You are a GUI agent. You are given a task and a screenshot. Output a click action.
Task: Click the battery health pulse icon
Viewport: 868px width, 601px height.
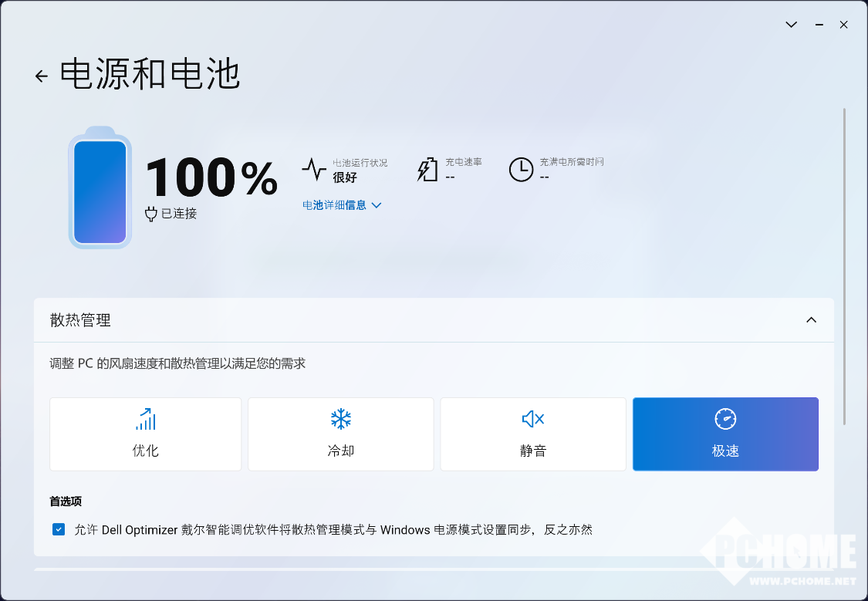click(x=314, y=169)
